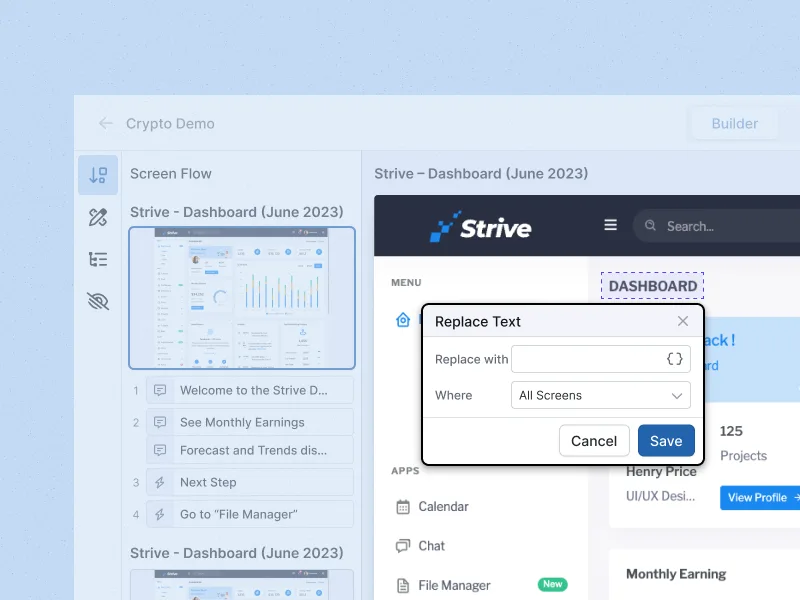Click the Henry Price name
This screenshot has width=800, height=600.
click(x=661, y=471)
